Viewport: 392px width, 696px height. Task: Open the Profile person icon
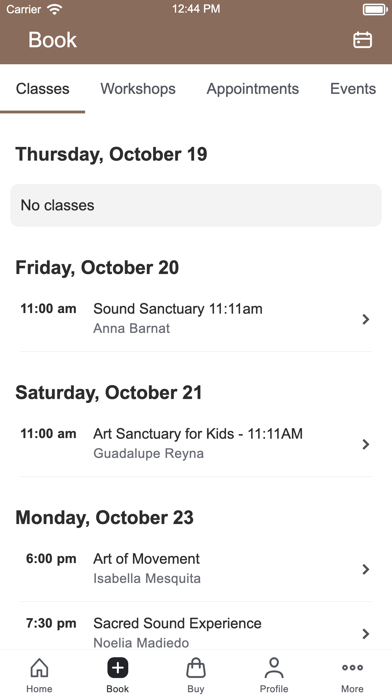pyautogui.click(x=274, y=668)
